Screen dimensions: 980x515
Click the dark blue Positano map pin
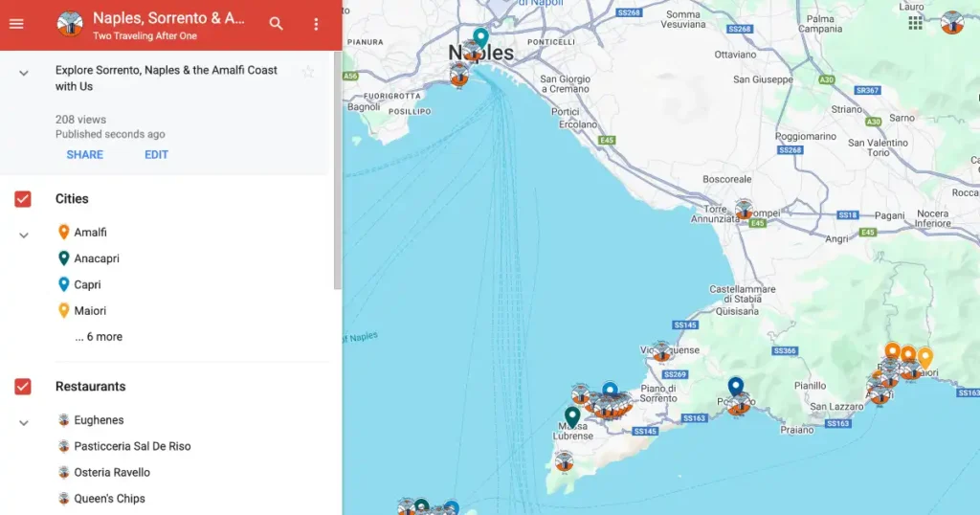tap(735, 386)
